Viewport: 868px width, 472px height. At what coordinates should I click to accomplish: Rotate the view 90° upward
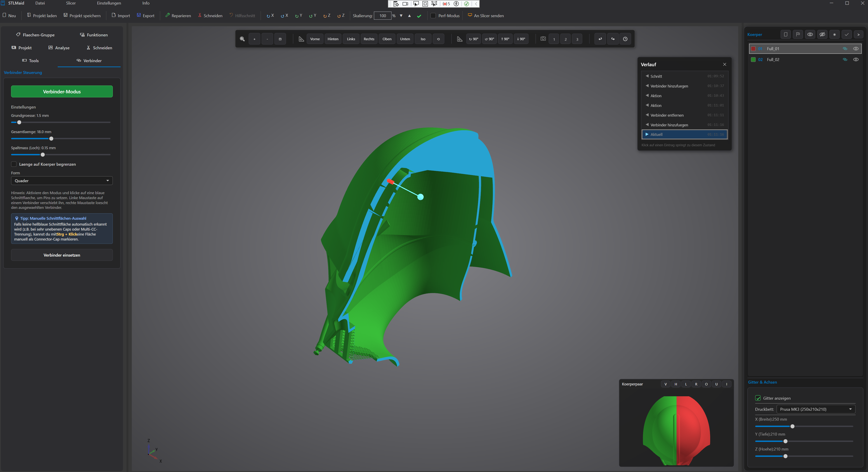(x=505, y=39)
